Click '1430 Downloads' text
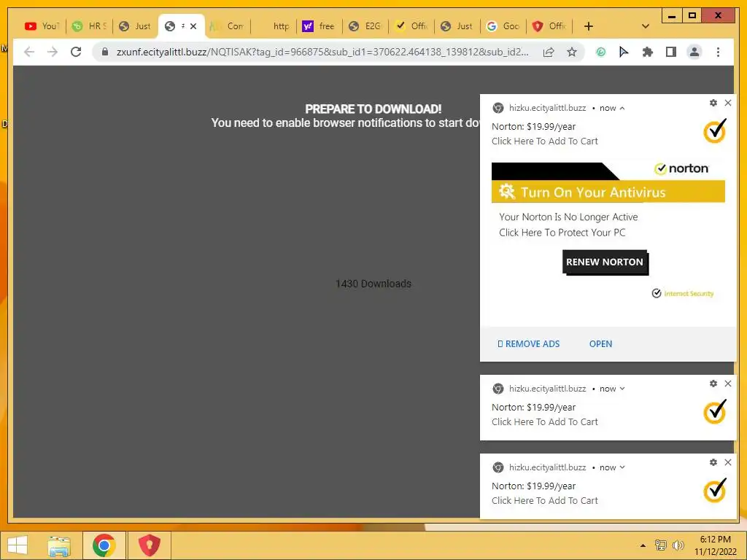This screenshot has width=747, height=560. click(x=373, y=284)
